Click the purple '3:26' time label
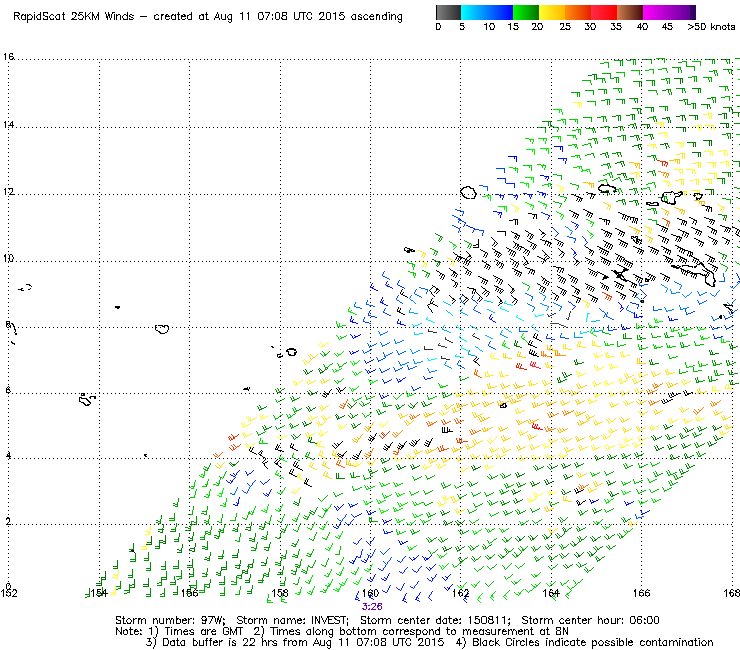The height and width of the screenshot is (650, 740). [372, 607]
